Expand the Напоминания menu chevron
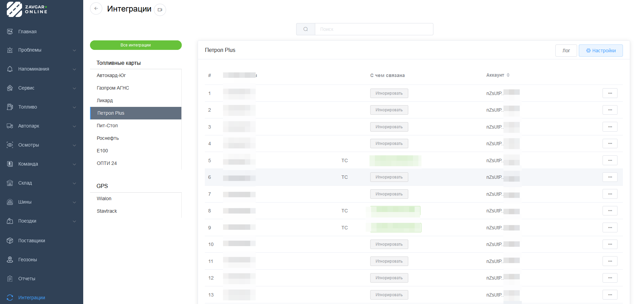Image resolution: width=644 pixels, height=304 pixels. 74,69
